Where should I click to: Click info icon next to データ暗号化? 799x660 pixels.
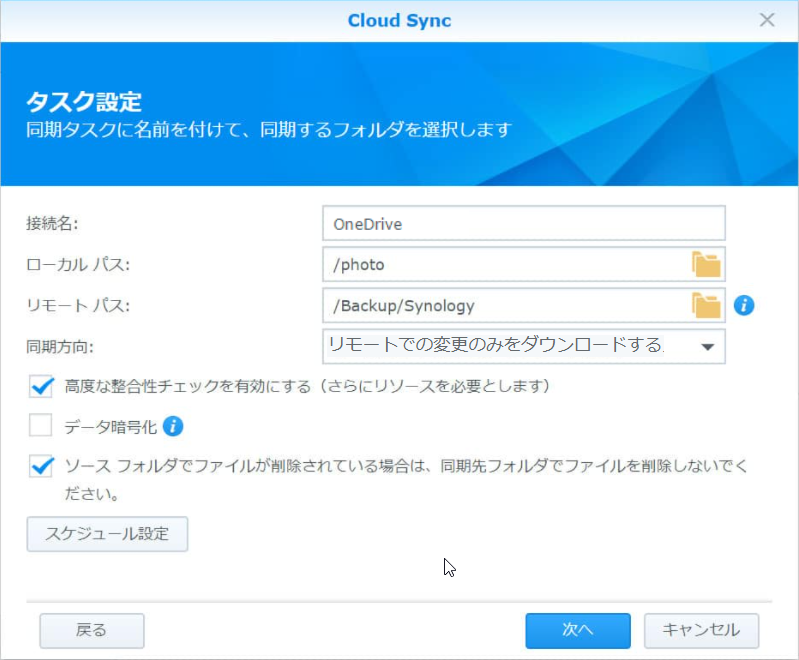pos(173,426)
